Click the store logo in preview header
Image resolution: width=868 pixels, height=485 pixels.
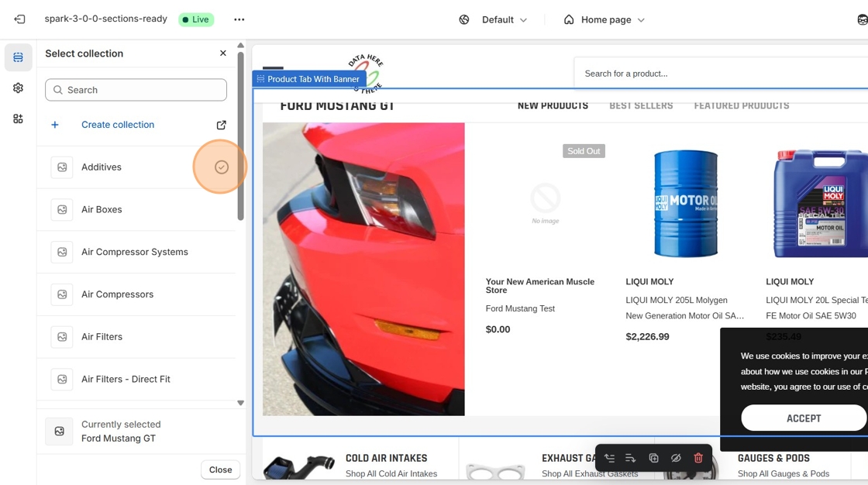point(365,73)
